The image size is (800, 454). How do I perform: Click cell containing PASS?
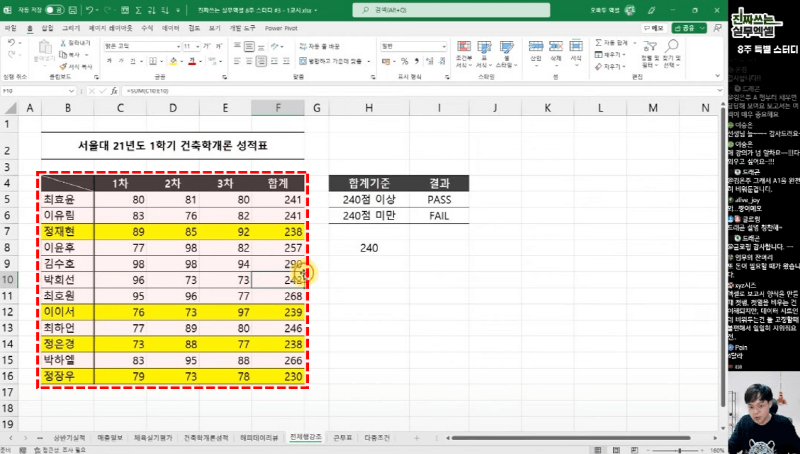coord(439,199)
